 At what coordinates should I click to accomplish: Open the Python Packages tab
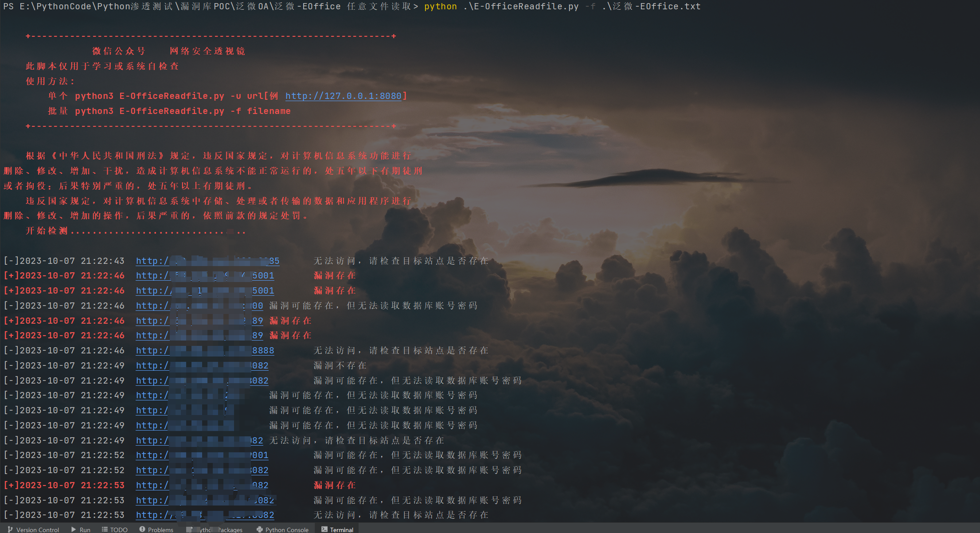point(215,529)
